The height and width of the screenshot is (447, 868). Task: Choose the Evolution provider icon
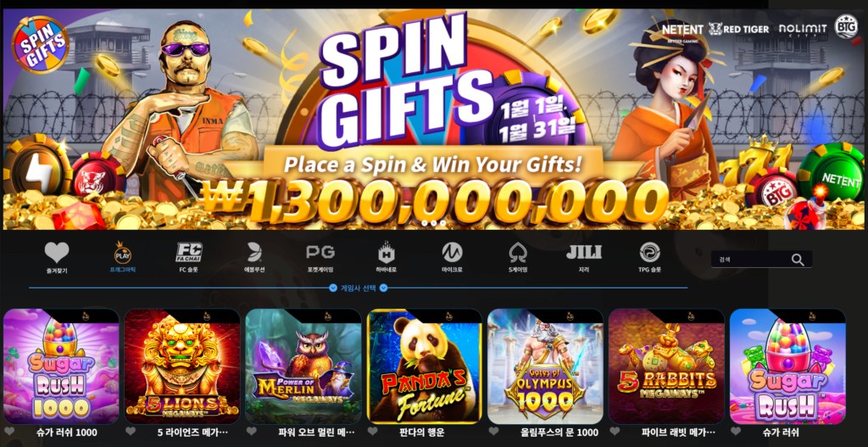254,258
